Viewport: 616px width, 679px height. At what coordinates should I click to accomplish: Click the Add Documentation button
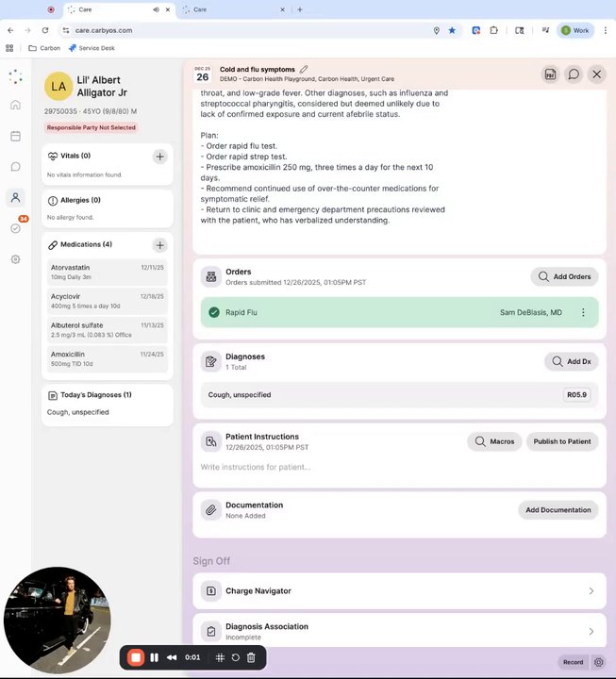click(558, 509)
